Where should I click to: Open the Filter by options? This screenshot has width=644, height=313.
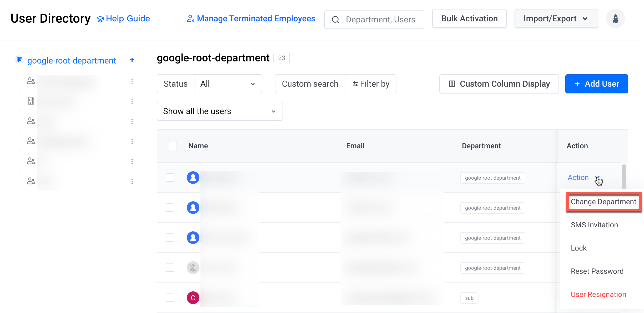tap(371, 84)
